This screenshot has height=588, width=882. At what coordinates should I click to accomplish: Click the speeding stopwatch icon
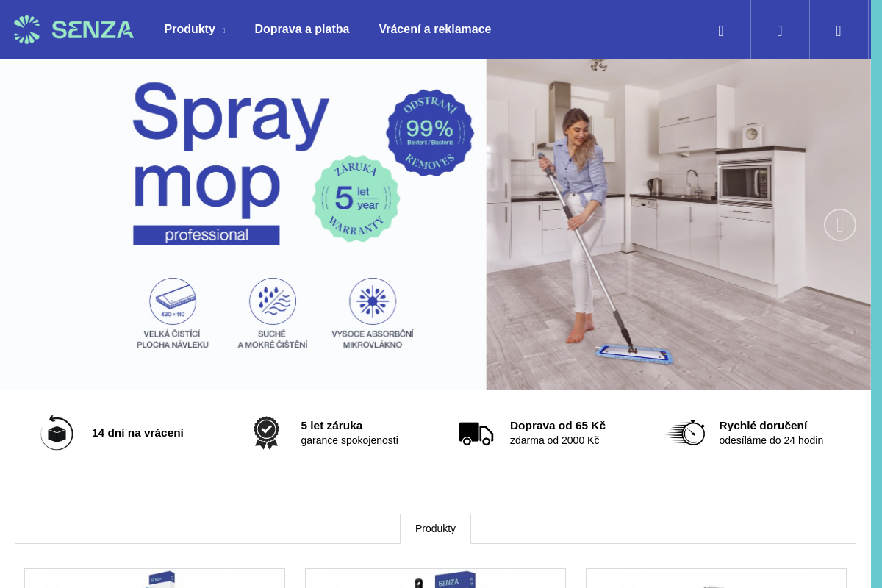(x=686, y=433)
